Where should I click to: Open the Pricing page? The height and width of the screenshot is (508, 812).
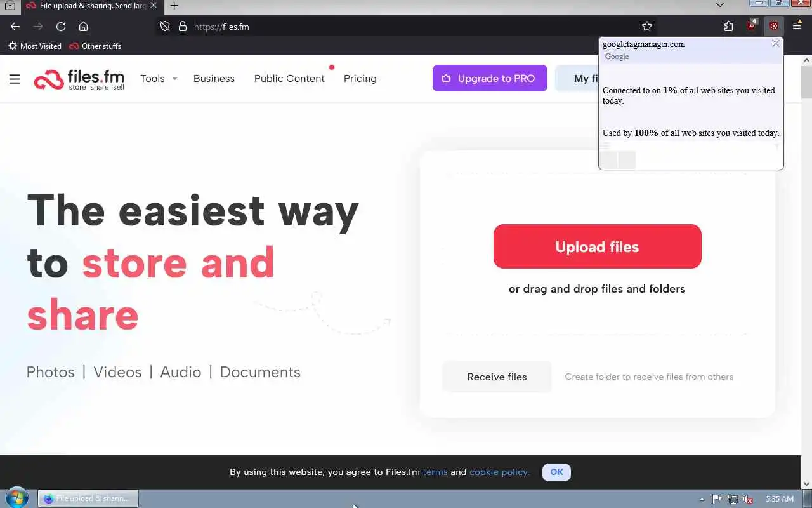(360, 79)
